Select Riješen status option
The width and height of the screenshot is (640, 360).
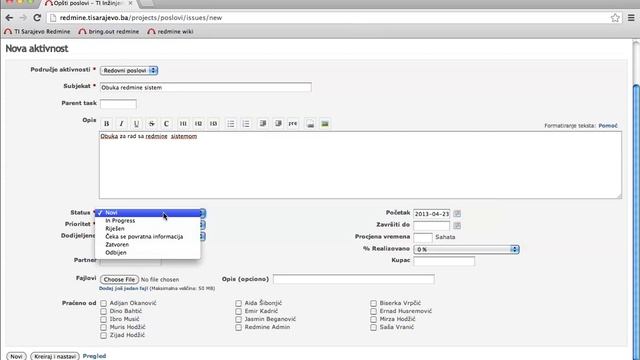click(148, 229)
